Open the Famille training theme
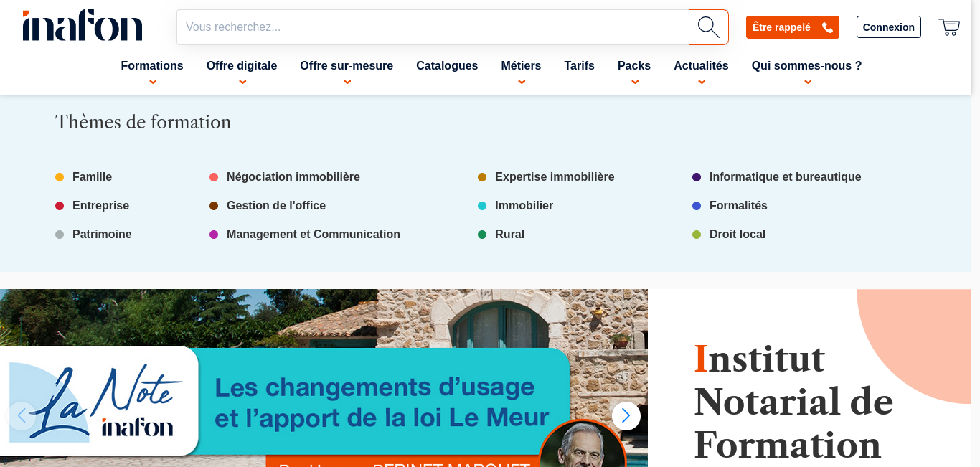Viewport: 980px width, 467px height. coord(92,177)
